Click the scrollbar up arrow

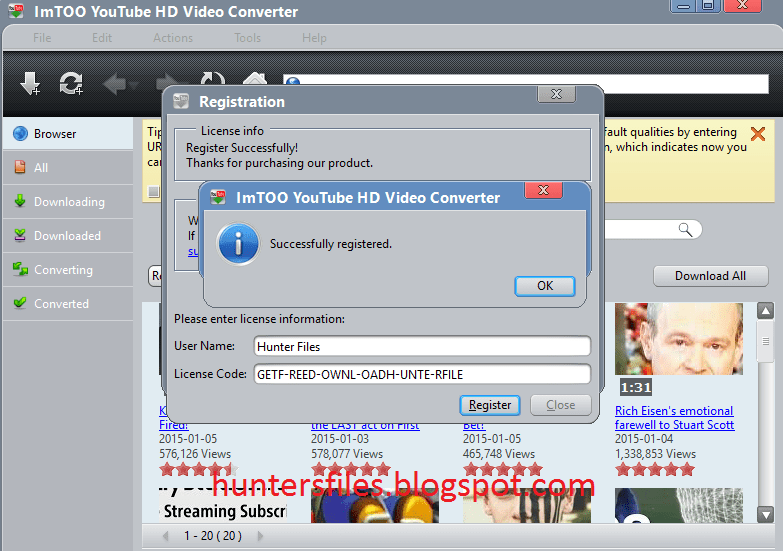point(766,311)
